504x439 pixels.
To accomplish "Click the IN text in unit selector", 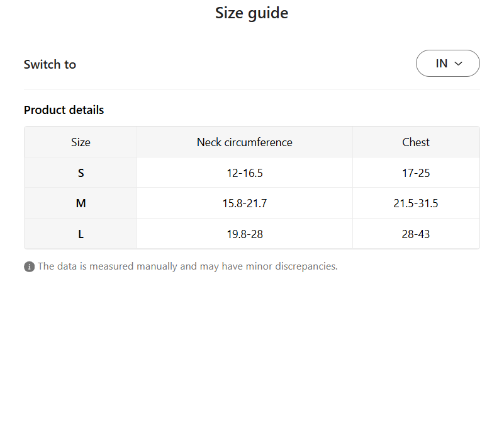I will coord(441,64).
